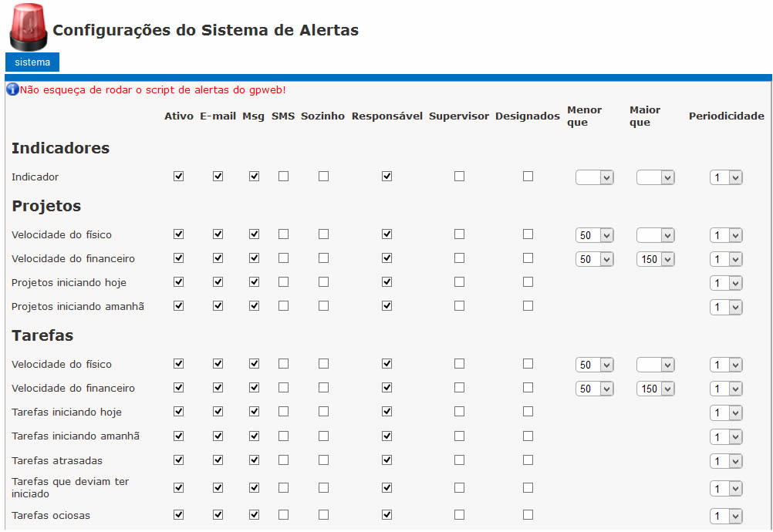
Task: Uncheck Msg for Tarefas ociosas
Action: click(x=254, y=515)
